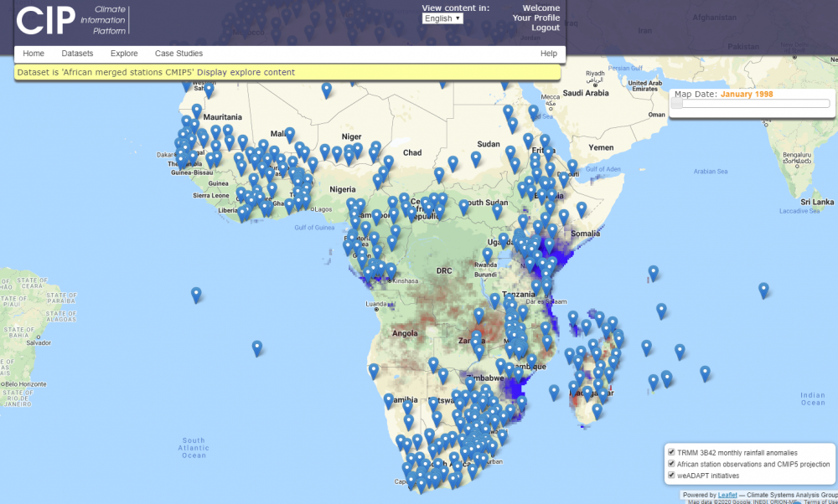Click the Atlantic station marker west of Angola
Viewport: 838px width, 504px height.
point(257,348)
